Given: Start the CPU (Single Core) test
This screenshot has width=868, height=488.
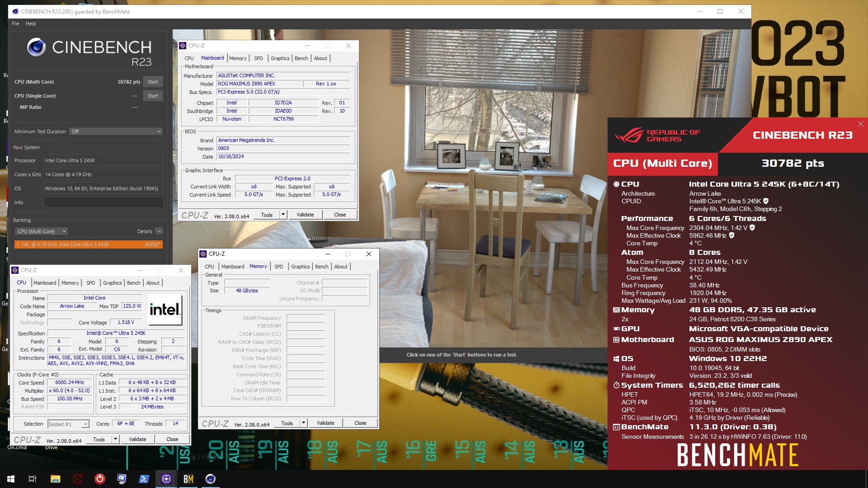Looking at the screenshot, I should pos(153,96).
